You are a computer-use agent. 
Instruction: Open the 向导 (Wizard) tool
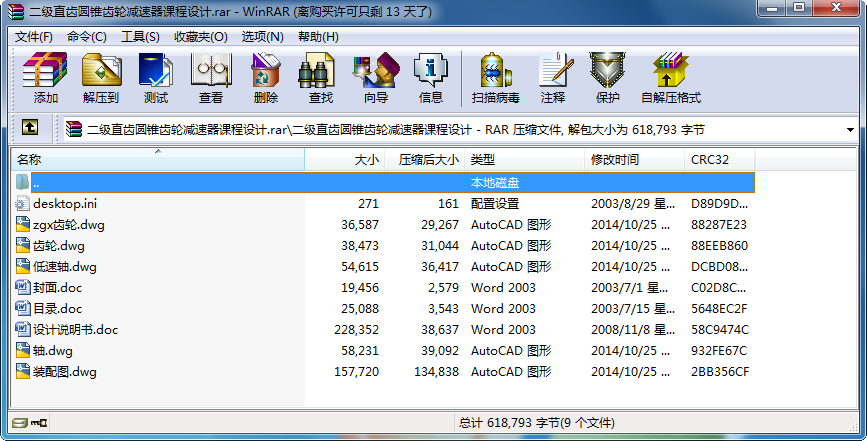[376, 78]
